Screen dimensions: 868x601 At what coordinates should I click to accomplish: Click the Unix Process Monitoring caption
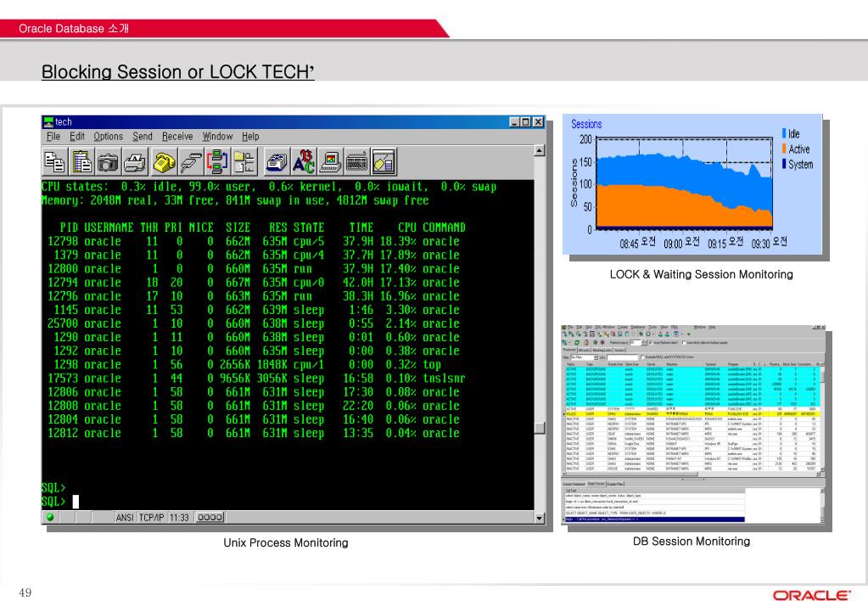click(286, 542)
